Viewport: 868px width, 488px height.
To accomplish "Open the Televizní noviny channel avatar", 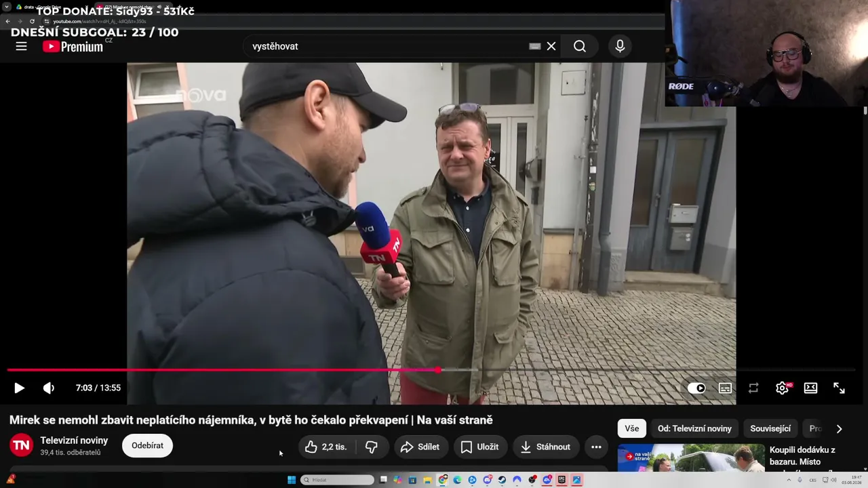I will click(21, 445).
